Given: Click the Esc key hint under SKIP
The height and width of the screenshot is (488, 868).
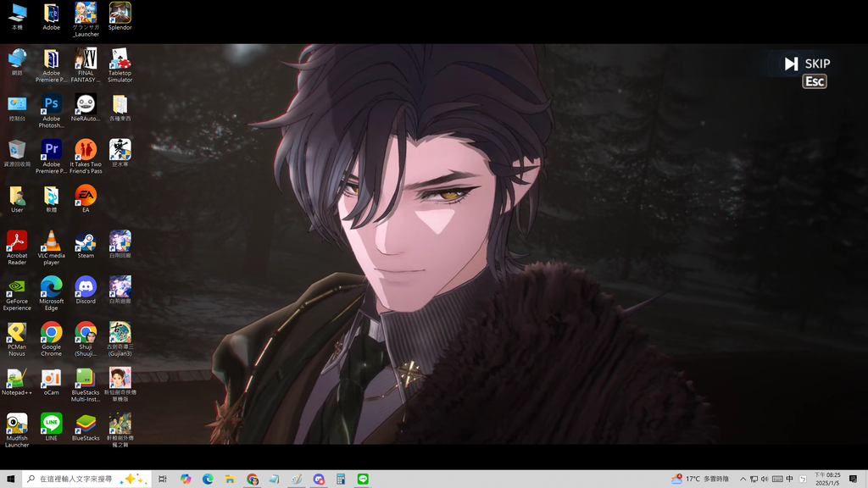Looking at the screenshot, I should tap(815, 82).
